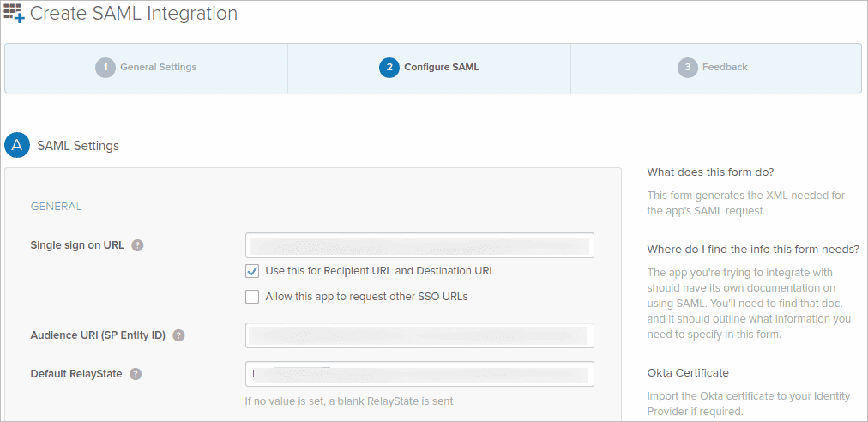Image resolution: width=868 pixels, height=422 pixels.
Task: Click the Create SAML Integration app grid icon
Action: (x=15, y=13)
